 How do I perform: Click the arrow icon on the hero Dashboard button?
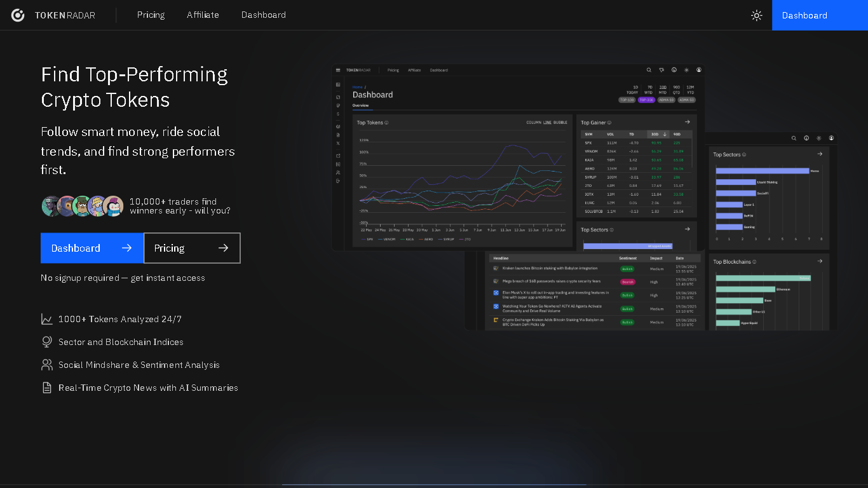(x=126, y=248)
